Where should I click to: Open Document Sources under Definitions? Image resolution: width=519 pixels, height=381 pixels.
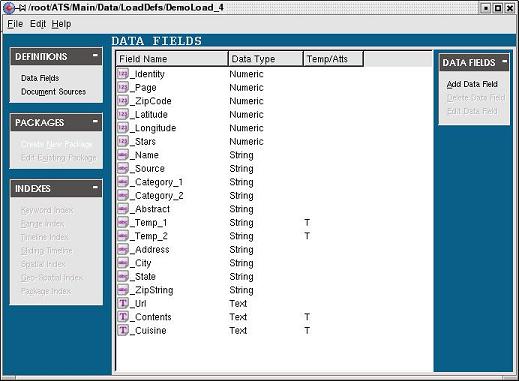pos(53,92)
